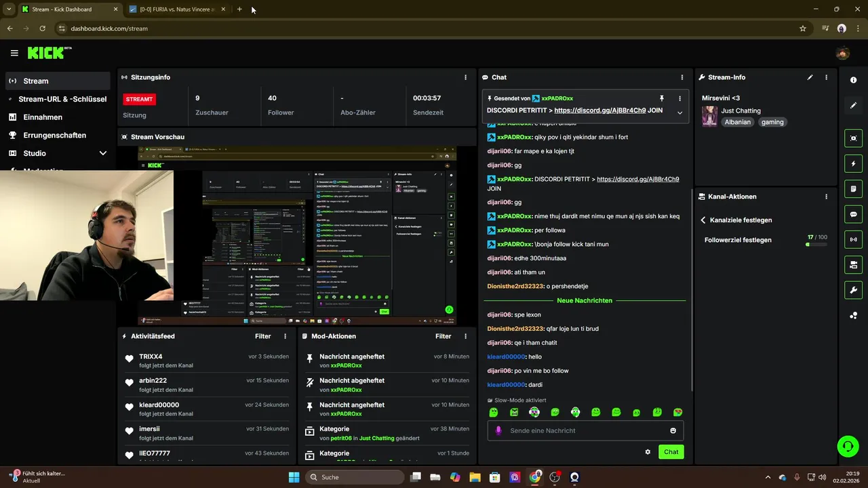Viewport: 868px width, 488px height.
Task: Open Stream-URL & -Schlüssel page
Action: [x=58, y=99]
